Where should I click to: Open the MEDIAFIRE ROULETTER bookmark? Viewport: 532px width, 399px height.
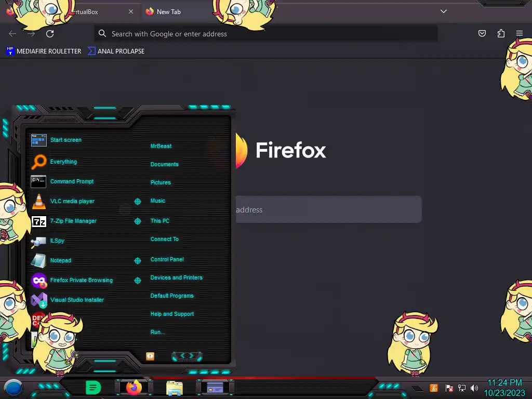tap(44, 51)
